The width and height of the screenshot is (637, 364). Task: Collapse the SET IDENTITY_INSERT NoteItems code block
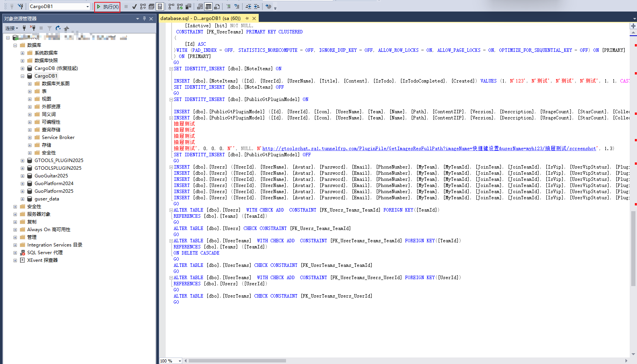[171, 69]
